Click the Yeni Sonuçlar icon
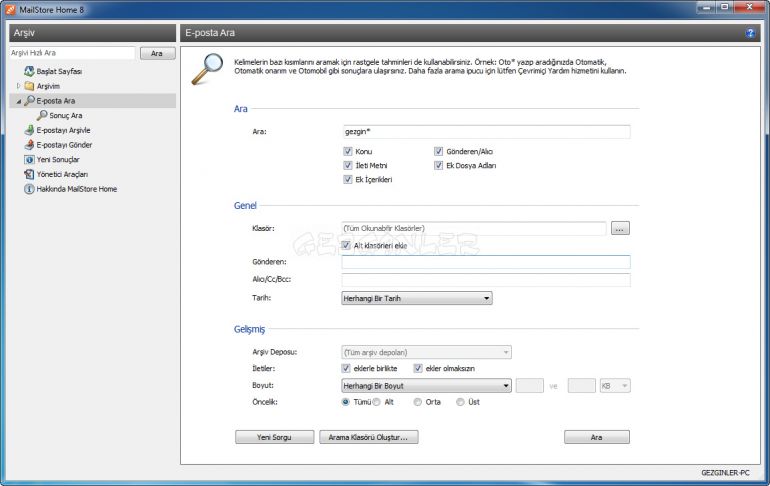 [x=29, y=160]
